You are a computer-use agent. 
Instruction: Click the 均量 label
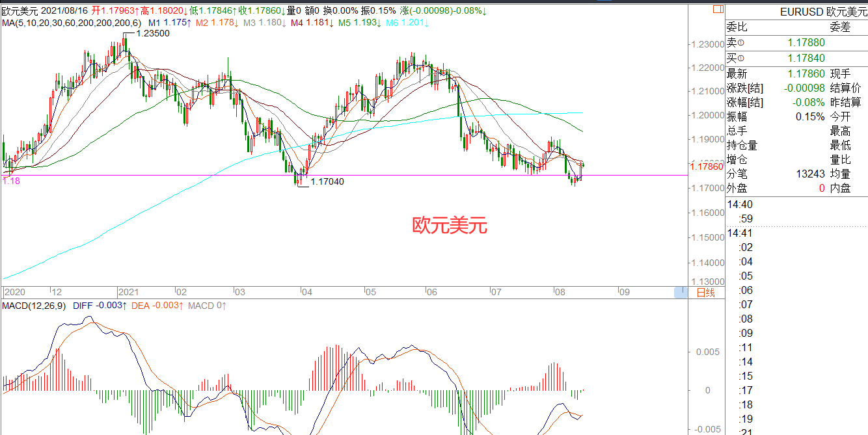[x=840, y=174]
